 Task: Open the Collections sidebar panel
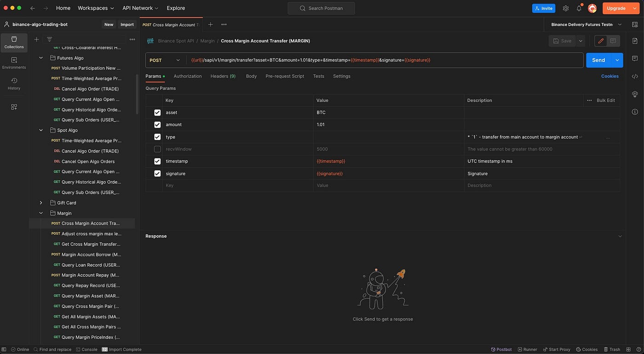pos(14,42)
